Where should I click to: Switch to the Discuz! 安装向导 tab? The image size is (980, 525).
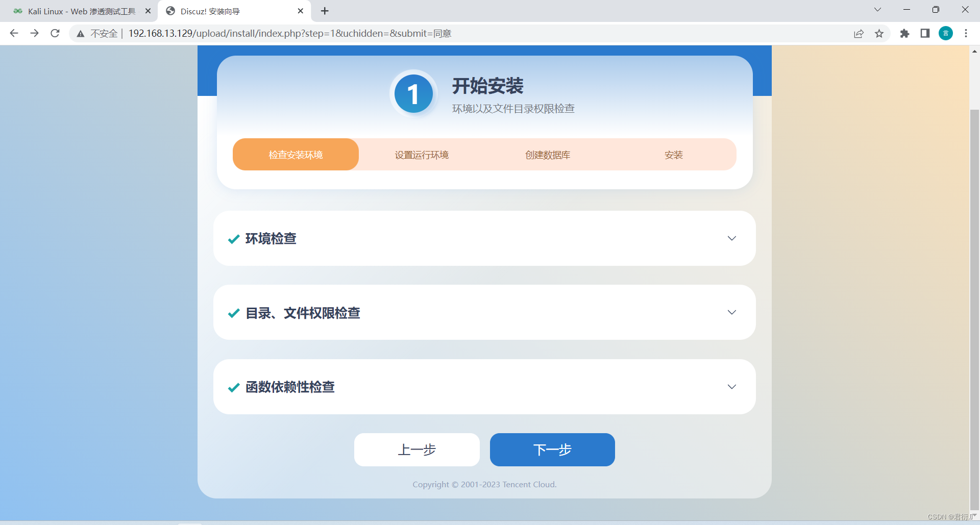tap(235, 11)
